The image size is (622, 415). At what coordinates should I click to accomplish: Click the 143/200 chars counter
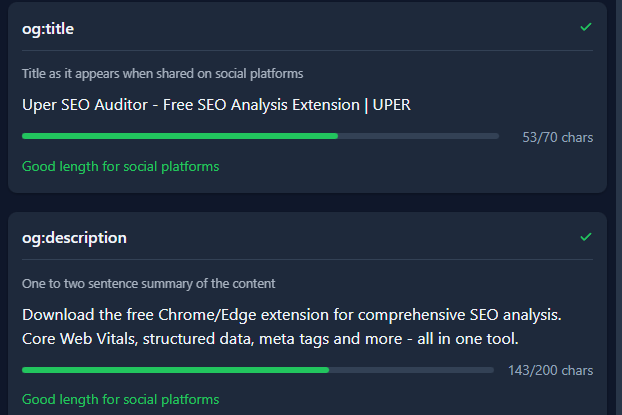click(x=550, y=371)
